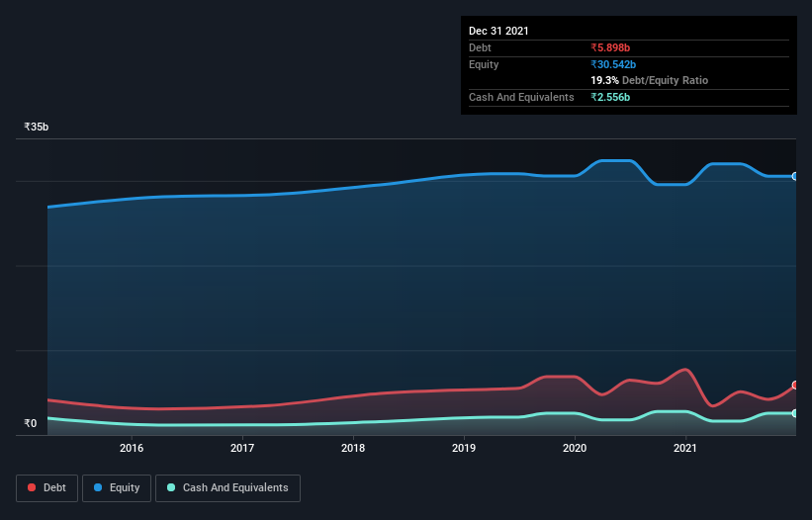Click the blue Equity endpoint marker
The image size is (812, 520).
[x=795, y=176]
